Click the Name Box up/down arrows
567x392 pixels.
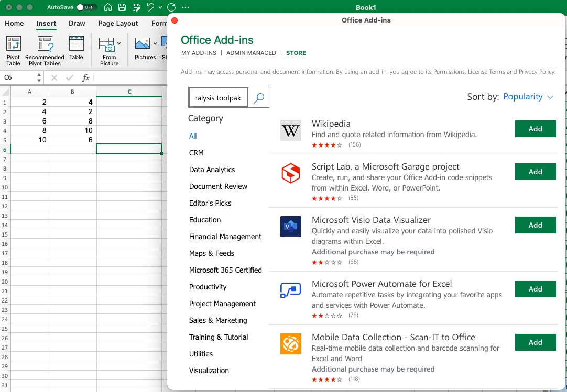pos(39,77)
